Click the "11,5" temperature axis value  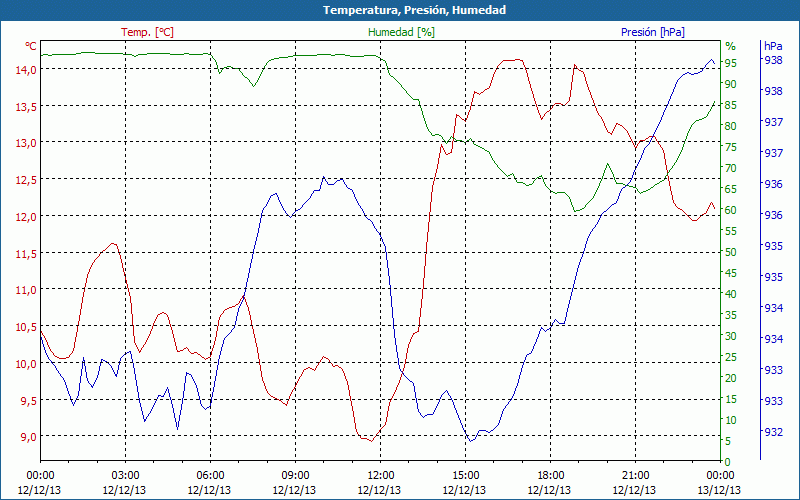click(25, 253)
